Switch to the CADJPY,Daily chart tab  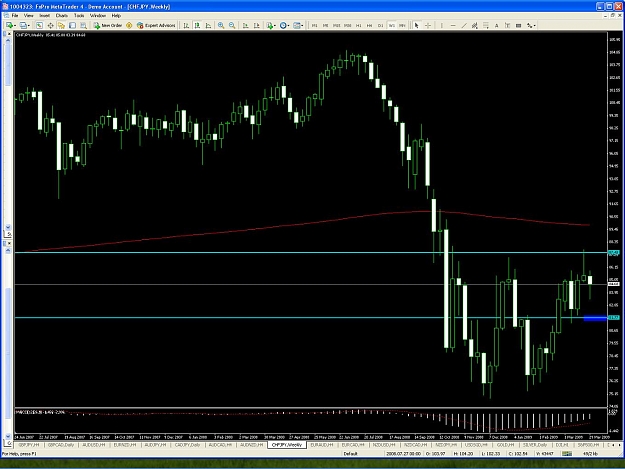(187, 445)
